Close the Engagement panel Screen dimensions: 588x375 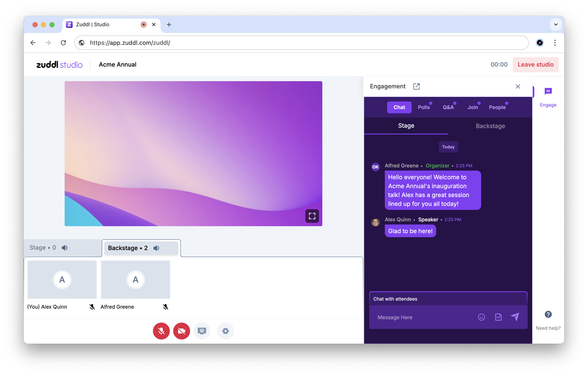[x=518, y=86]
